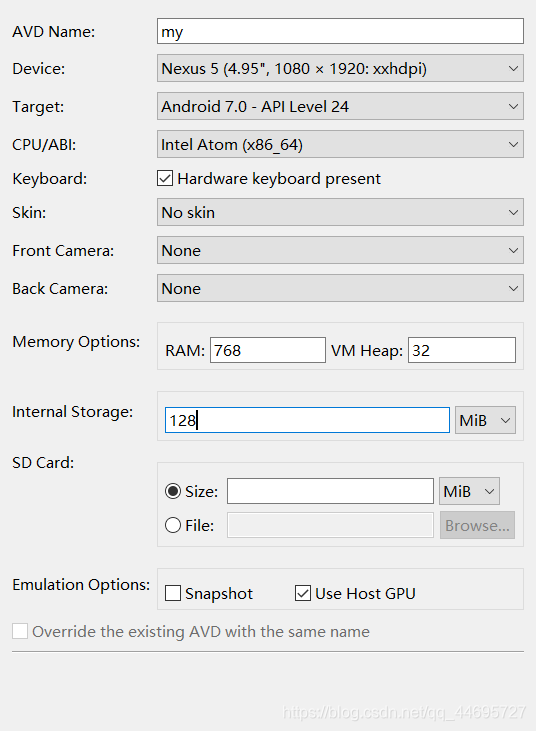Open the Skin dropdown showing No skin
The height and width of the screenshot is (731, 536).
(x=340, y=213)
